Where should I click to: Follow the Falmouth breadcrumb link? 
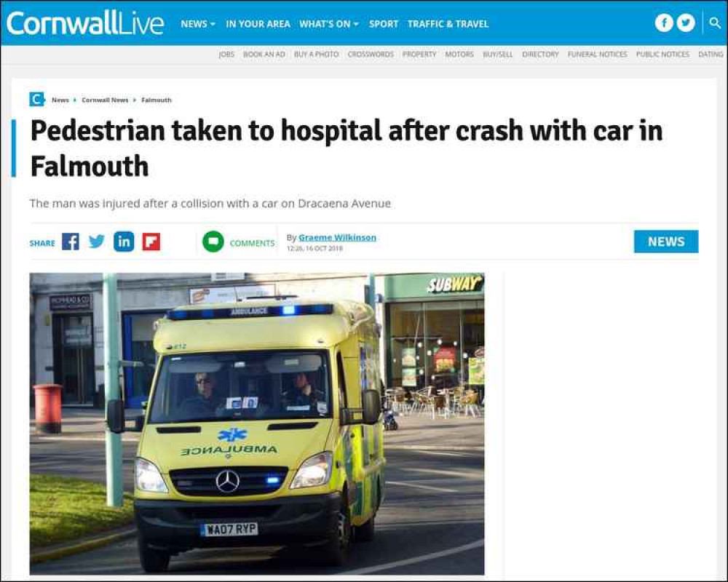157,100
